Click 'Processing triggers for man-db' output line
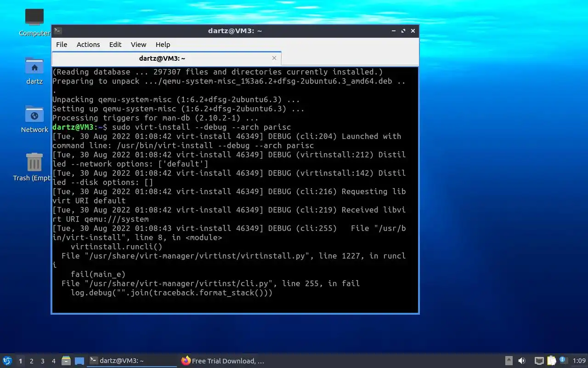The width and height of the screenshot is (588, 368). pos(155,118)
